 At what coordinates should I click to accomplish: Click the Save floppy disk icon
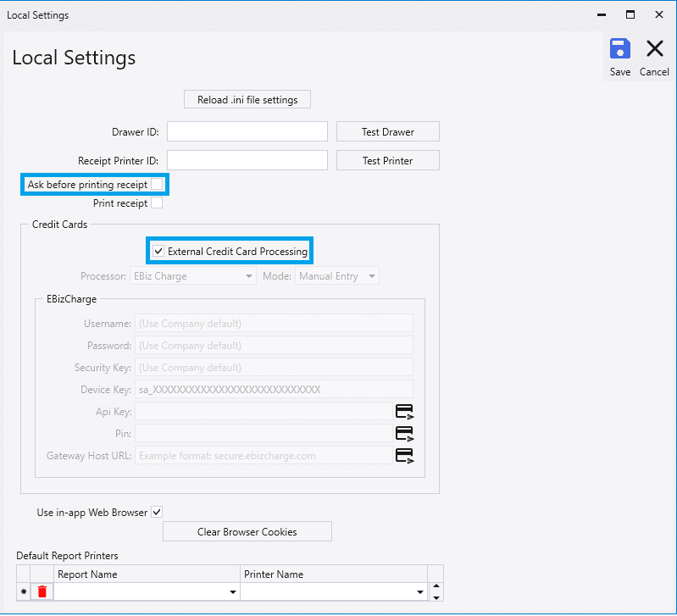point(619,50)
